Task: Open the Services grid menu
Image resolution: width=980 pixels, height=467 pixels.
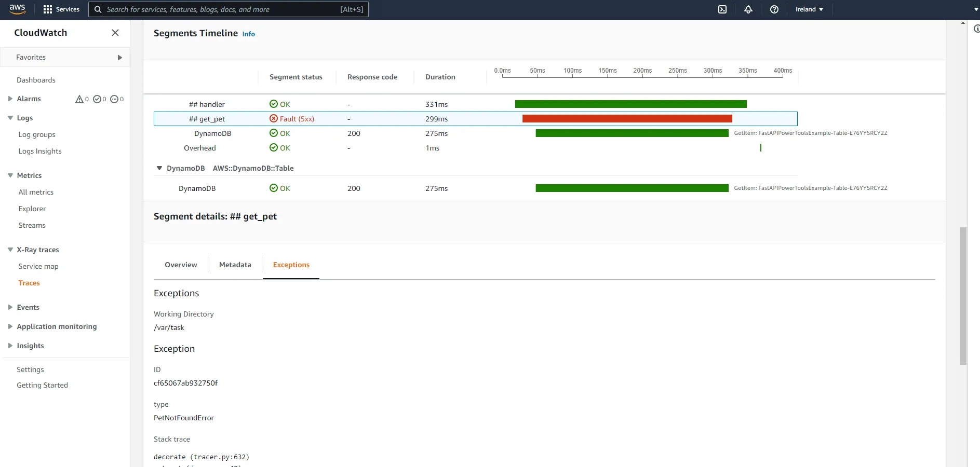Action: (46, 9)
